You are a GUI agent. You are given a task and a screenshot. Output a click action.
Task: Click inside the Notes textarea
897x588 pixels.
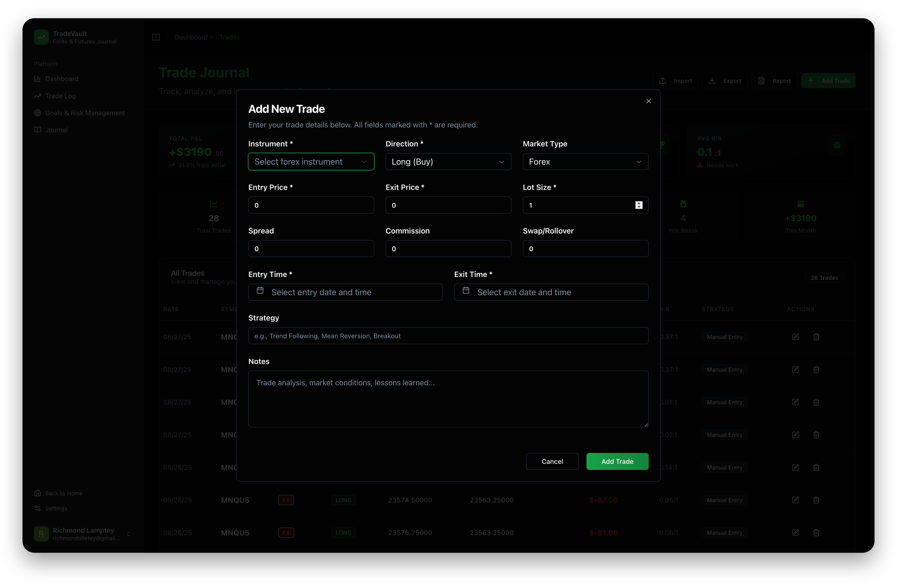[448, 399]
